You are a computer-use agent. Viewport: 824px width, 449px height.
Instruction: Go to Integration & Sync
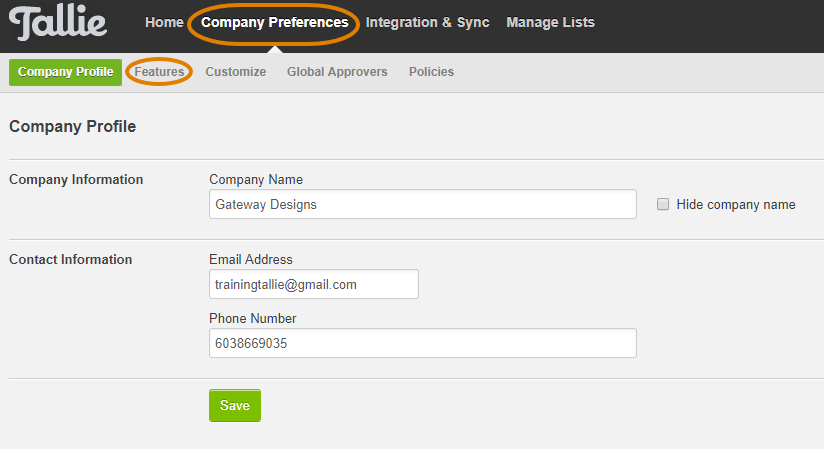coord(427,23)
